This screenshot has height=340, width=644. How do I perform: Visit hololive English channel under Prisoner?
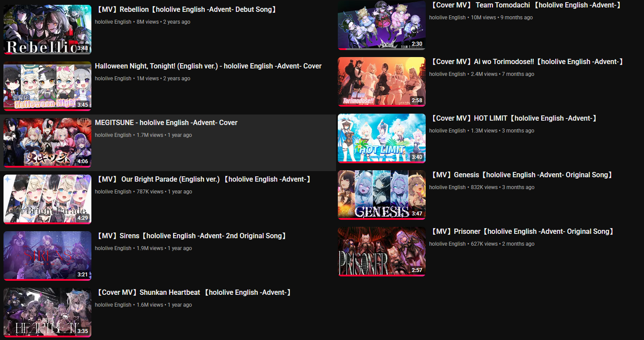click(447, 244)
